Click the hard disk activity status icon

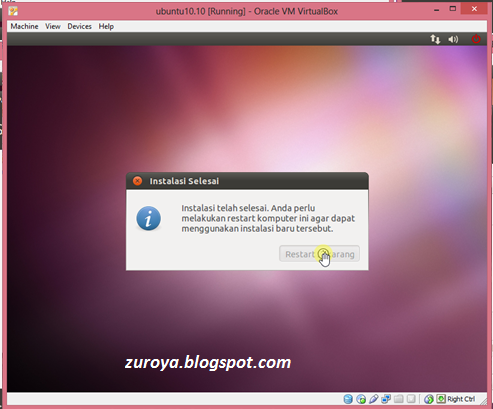348,399
